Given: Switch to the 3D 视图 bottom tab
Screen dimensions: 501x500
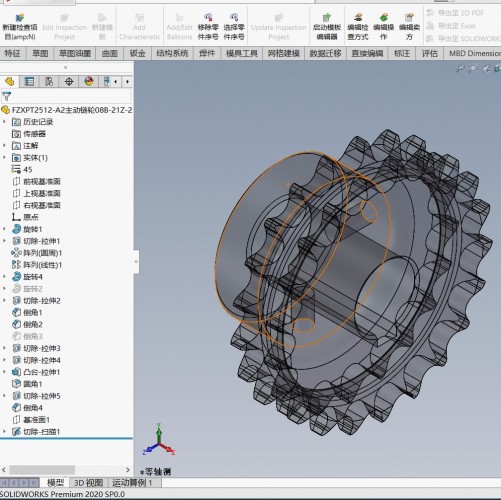Looking at the screenshot, I should click(88, 483).
